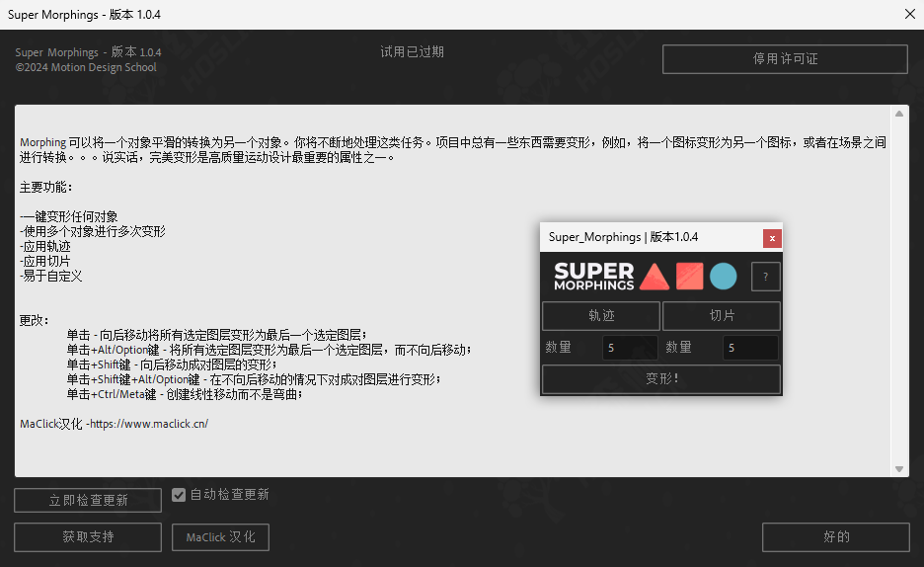Screen dimensions: 924x567
Task: Close the Super Morphings dialog window
Action: click(910, 14)
